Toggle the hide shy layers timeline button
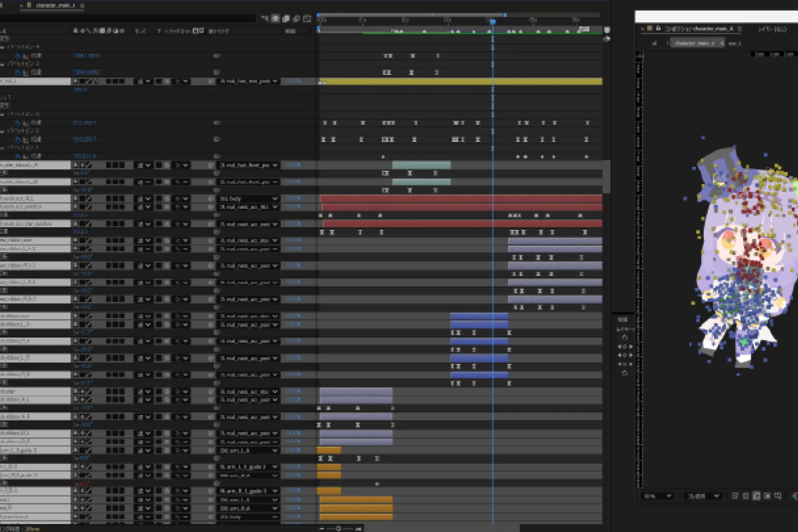The image size is (798, 532). point(275,18)
